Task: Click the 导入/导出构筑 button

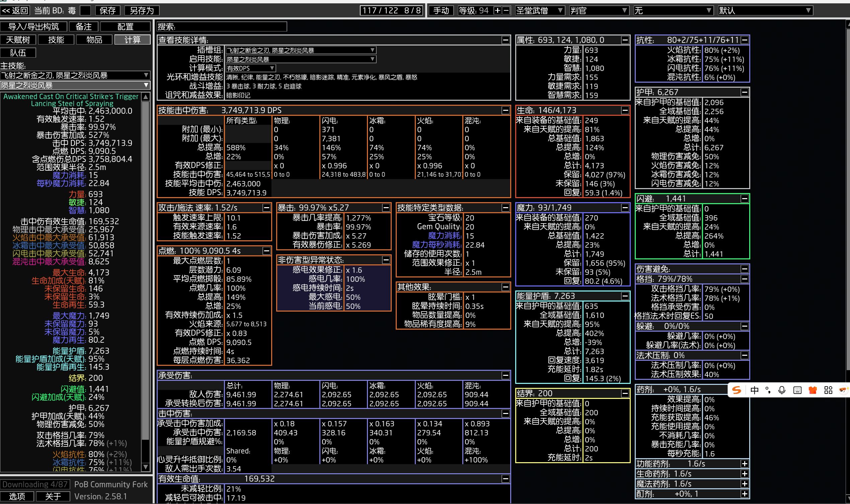Action: [33, 26]
